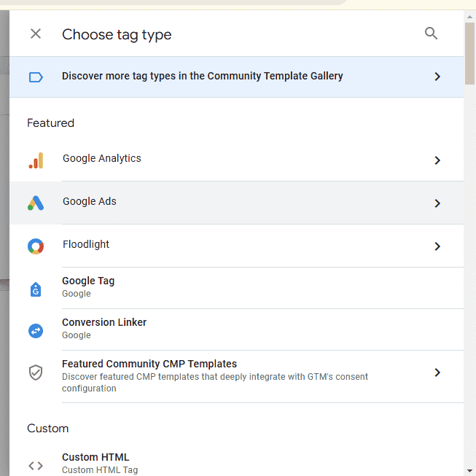The image size is (476, 476).
Task: Click the Conversion Linker arrows icon
Action: (36, 331)
